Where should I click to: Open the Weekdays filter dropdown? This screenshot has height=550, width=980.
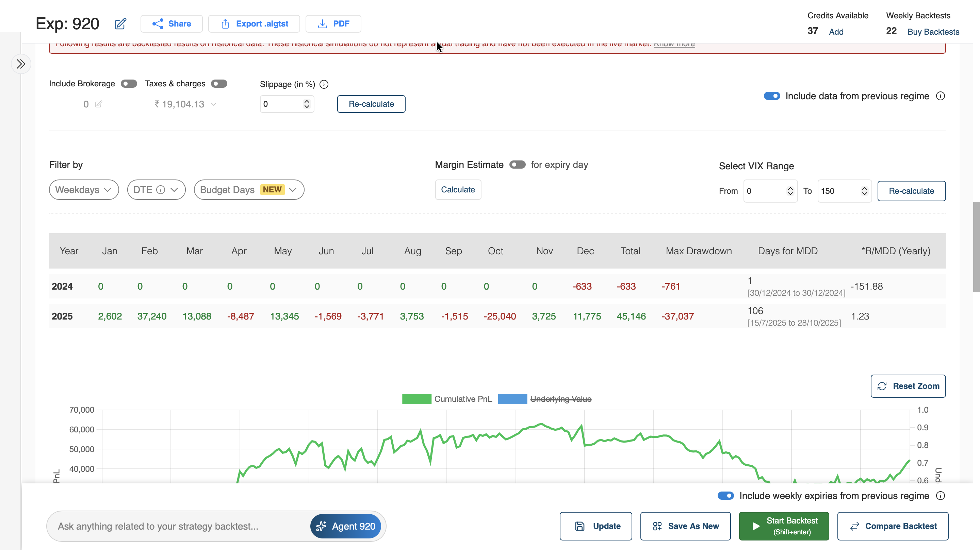tap(84, 190)
